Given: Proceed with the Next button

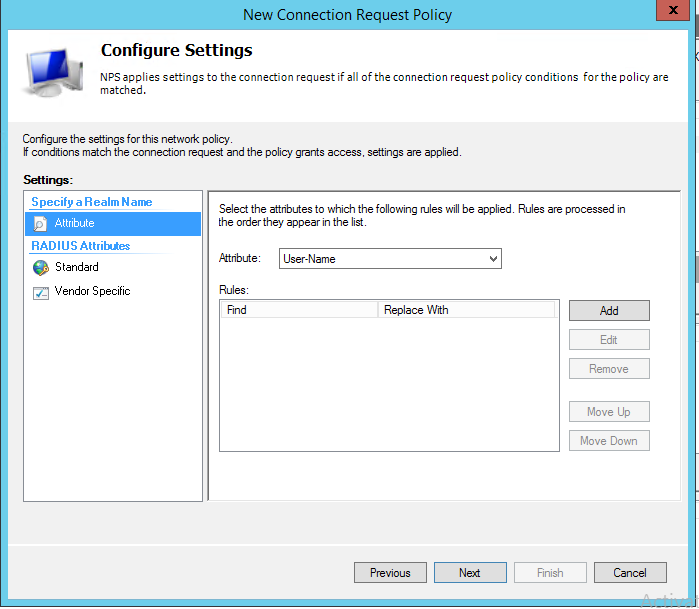Looking at the screenshot, I should [x=470, y=573].
